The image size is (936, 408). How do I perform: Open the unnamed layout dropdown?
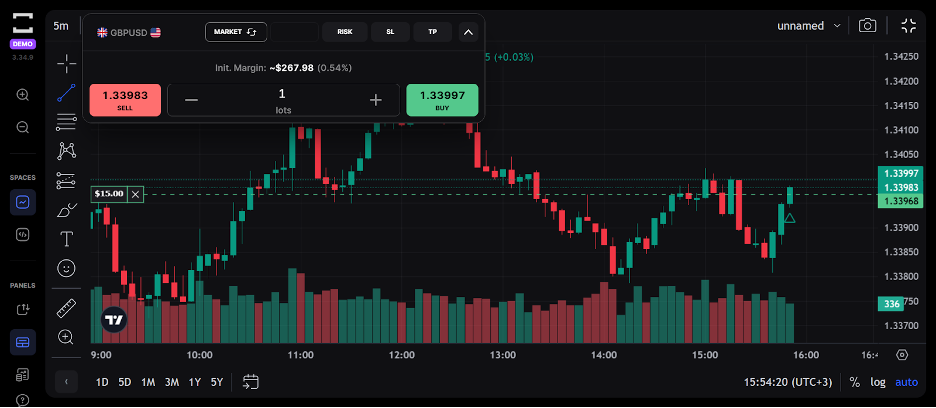[x=809, y=25]
